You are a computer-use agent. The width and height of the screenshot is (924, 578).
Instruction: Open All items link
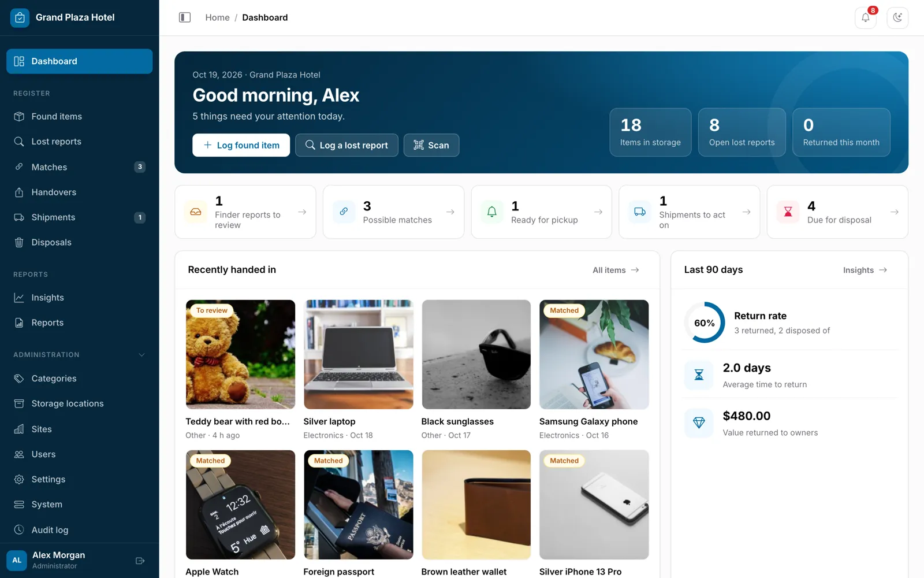coord(616,270)
